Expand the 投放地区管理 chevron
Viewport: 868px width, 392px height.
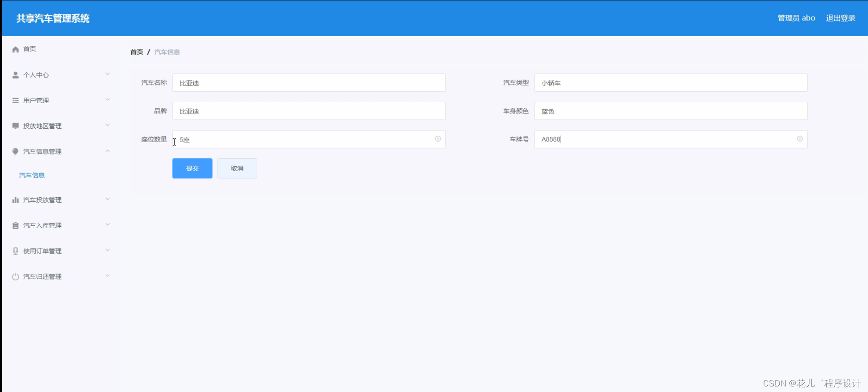(108, 125)
